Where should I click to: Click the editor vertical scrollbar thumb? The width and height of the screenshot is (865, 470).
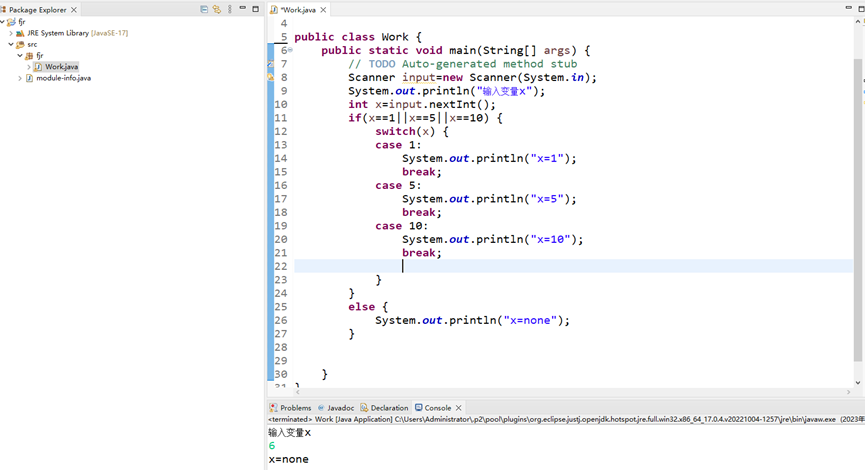tap(857, 210)
